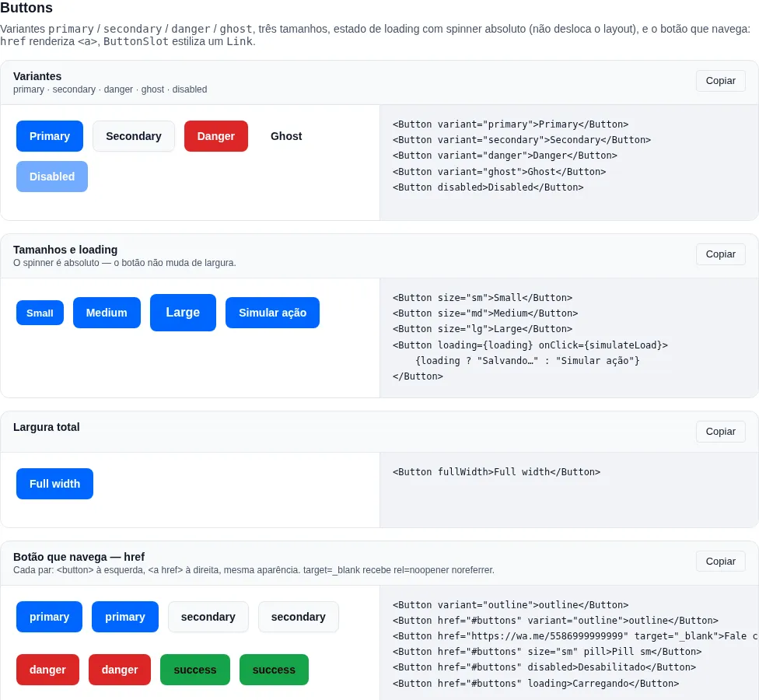Viewport: 759px width, 700px height.
Task: Copy the Tamanhos e loading code
Action: 720,254
